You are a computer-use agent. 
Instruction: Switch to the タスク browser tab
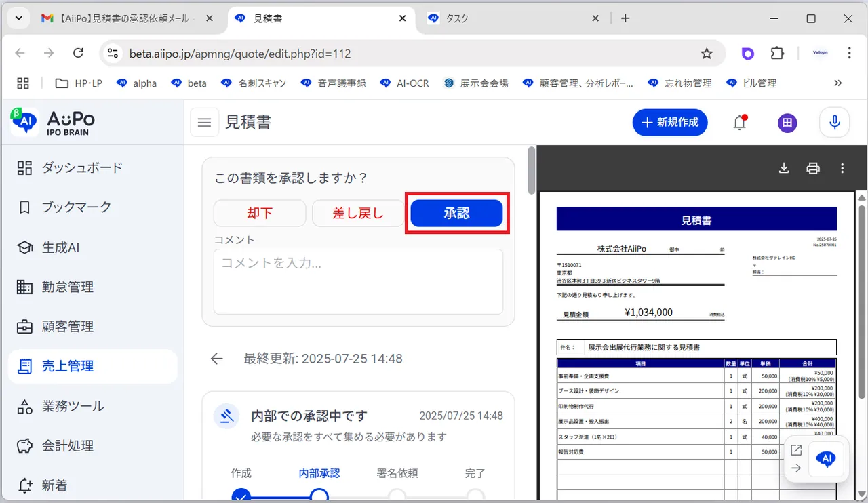coord(513,18)
